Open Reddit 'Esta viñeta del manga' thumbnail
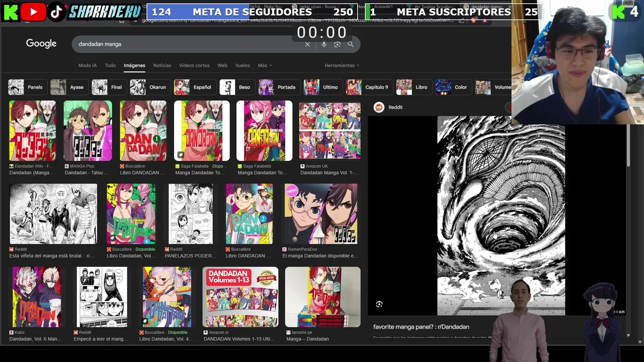The width and height of the screenshot is (644, 362). [53, 214]
